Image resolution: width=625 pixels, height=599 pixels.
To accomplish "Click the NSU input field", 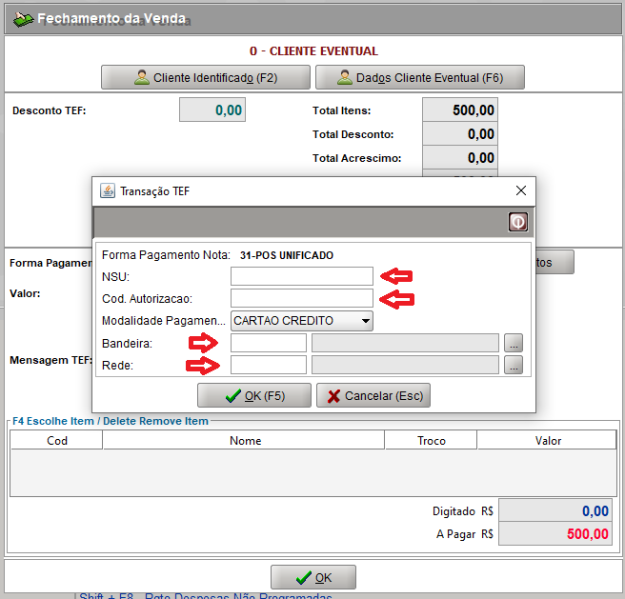I will [301, 276].
